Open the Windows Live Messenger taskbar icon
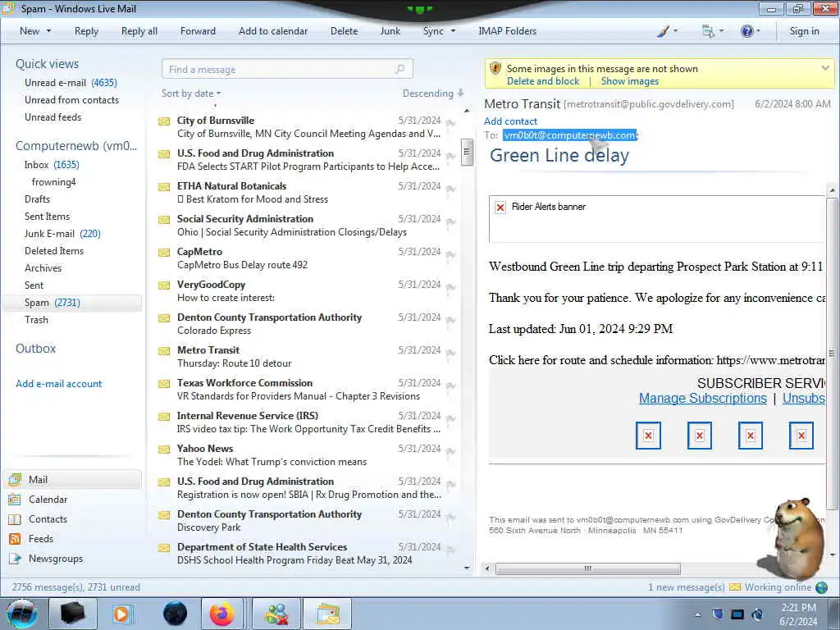The width and height of the screenshot is (840, 630). tap(276, 614)
